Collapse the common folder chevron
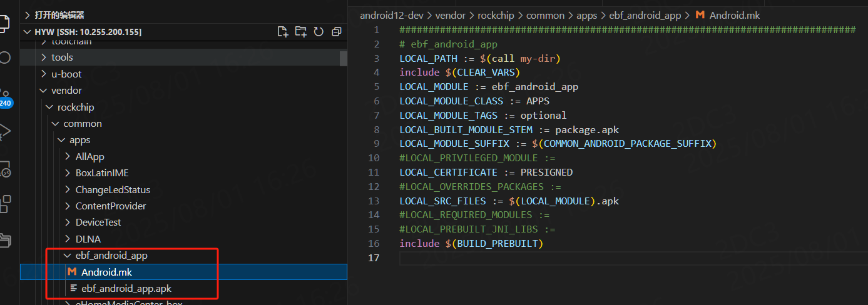Viewport: 868px width, 305px height. pyautogui.click(x=56, y=124)
